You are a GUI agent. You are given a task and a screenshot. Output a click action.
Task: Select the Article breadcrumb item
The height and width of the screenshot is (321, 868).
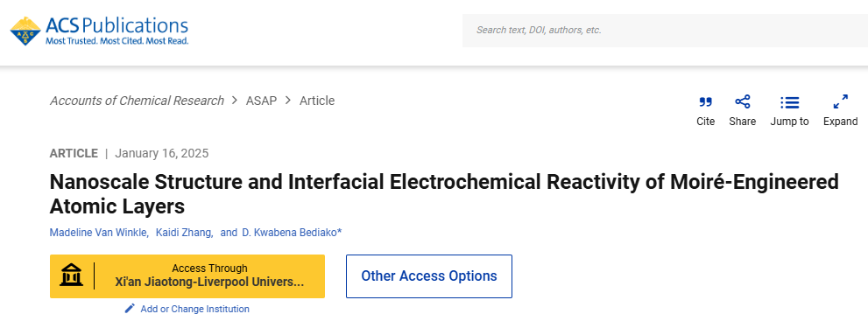(317, 101)
